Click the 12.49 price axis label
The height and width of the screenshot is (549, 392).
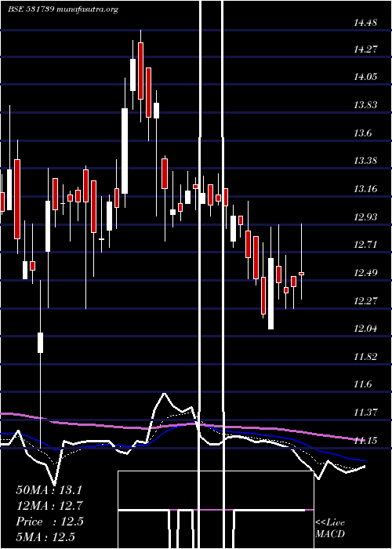pos(365,273)
